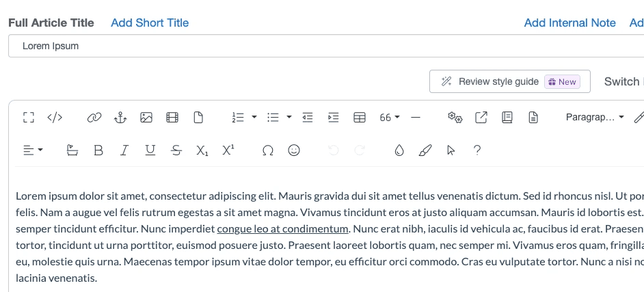Click the undo arrow
This screenshot has height=292, width=644.
pyautogui.click(x=333, y=150)
